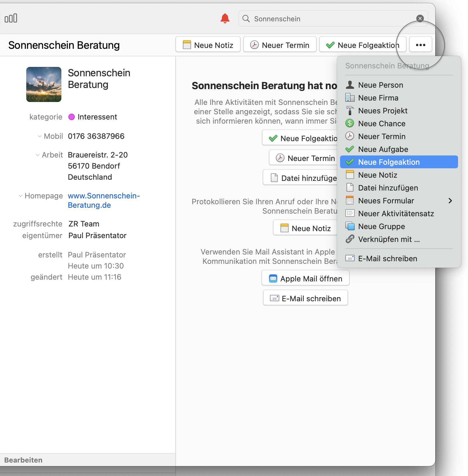The image size is (468, 476).
Task: Click the hammer icon for Neues Projekt
Action: pos(350,111)
